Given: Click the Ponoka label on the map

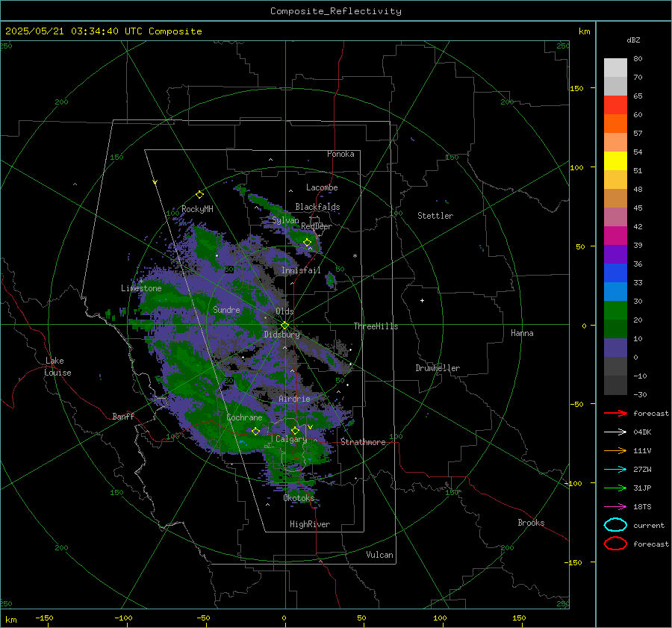Looking at the screenshot, I should (x=340, y=154).
